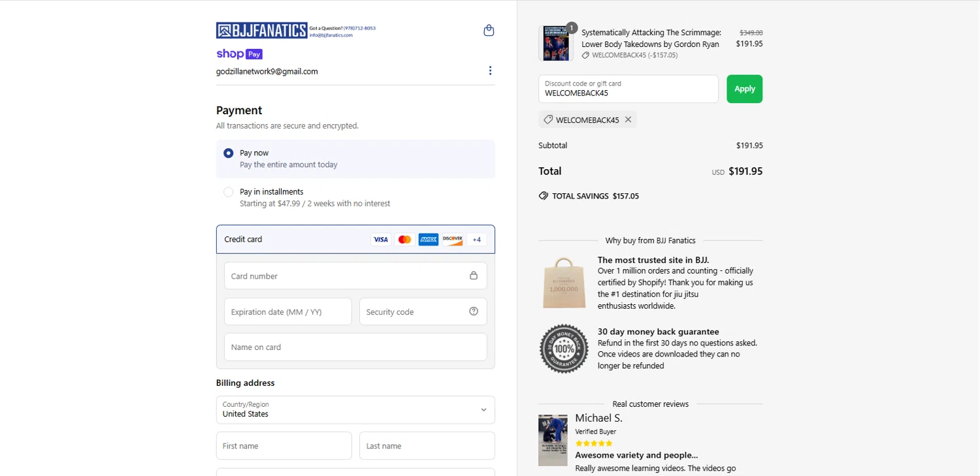Image resolution: width=980 pixels, height=476 pixels.
Task: Click the +4 more card types badge
Action: point(476,240)
